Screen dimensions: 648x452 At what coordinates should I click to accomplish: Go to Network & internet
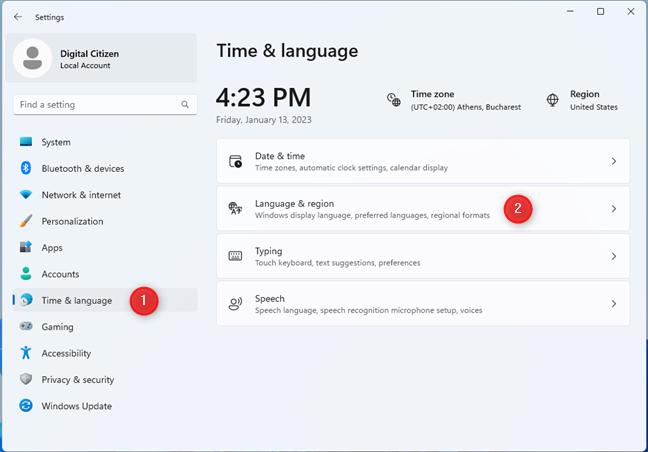[x=81, y=195]
